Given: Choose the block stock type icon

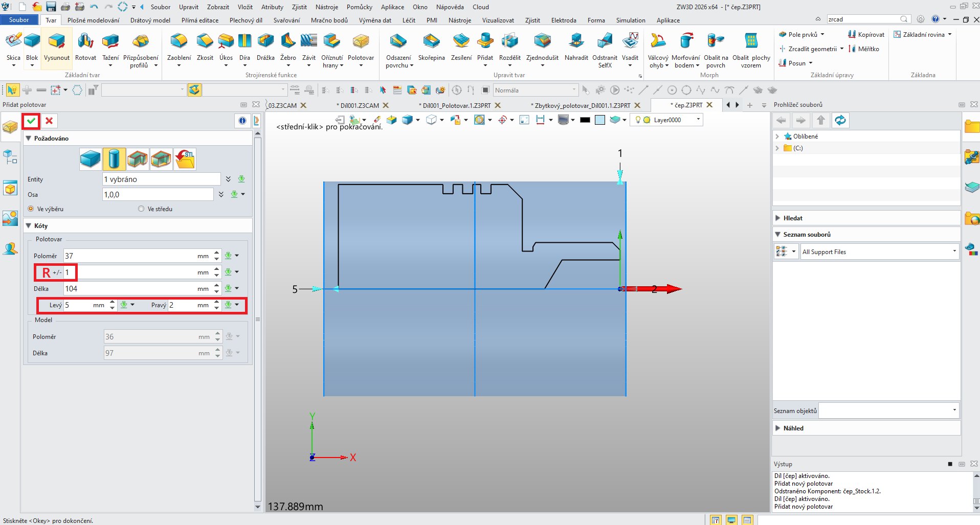Looking at the screenshot, I should (91, 159).
